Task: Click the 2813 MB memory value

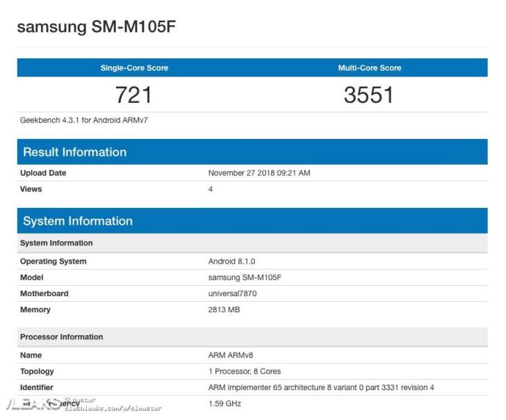Action: (224, 310)
